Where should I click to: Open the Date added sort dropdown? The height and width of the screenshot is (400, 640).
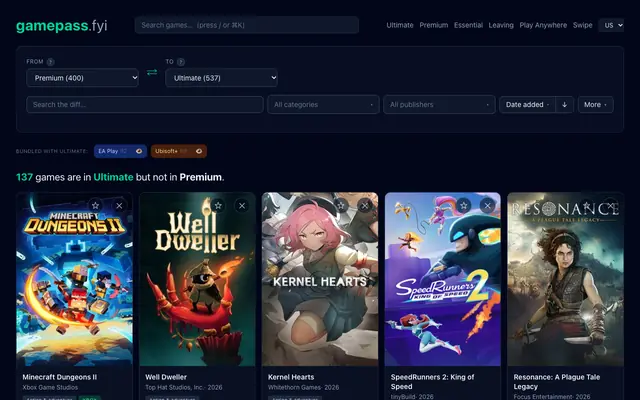click(x=527, y=104)
